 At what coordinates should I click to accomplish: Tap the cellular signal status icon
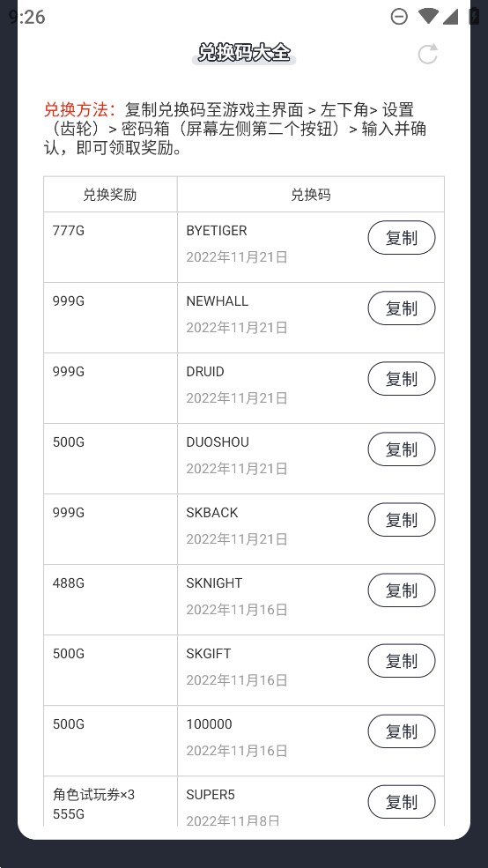pyautogui.click(x=450, y=17)
